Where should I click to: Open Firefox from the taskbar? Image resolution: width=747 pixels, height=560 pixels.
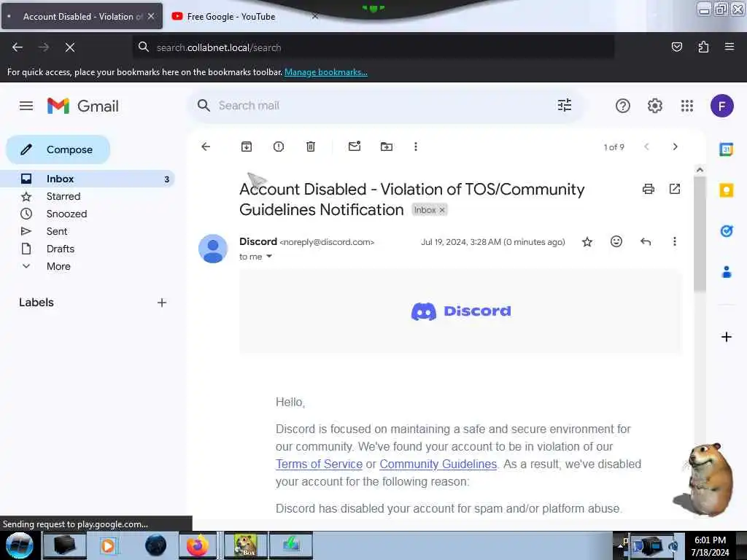tap(198, 545)
